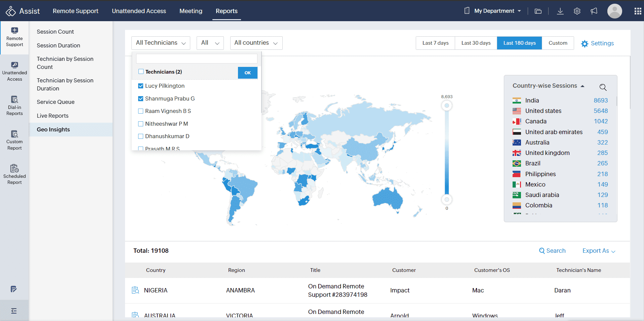Select the Service Queue report
The width and height of the screenshot is (644, 321).
tap(56, 102)
